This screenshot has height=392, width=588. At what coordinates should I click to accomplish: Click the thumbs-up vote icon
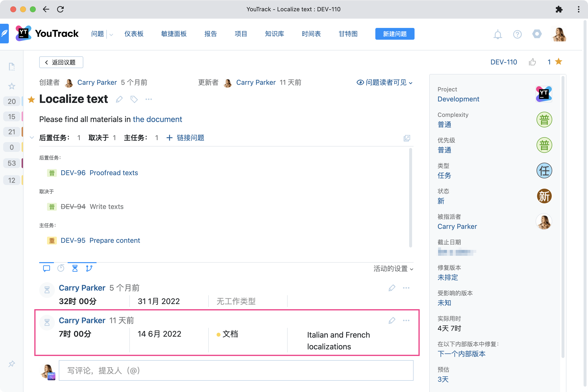[x=532, y=62]
